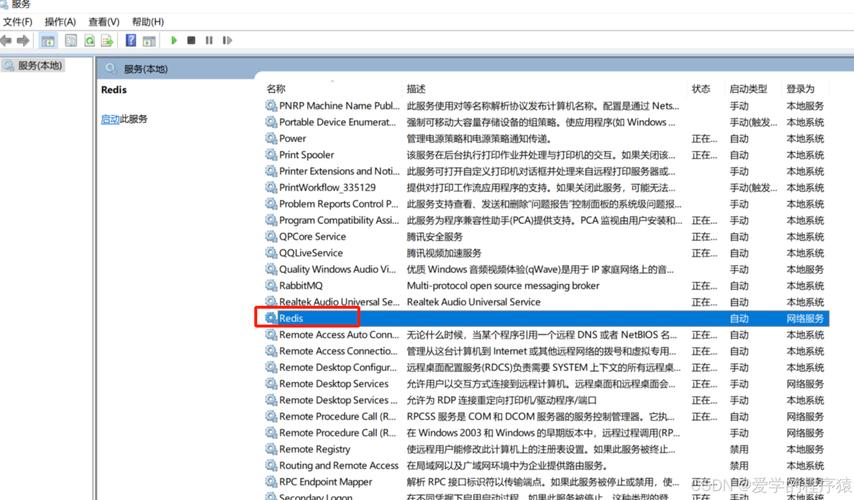Click gear icon beside QPCore Service

coord(271,236)
